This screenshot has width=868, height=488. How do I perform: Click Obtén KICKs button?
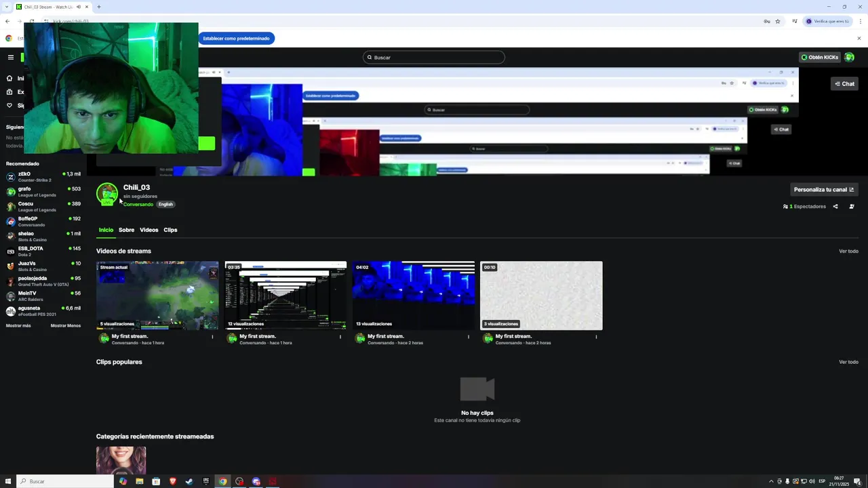point(820,57)
